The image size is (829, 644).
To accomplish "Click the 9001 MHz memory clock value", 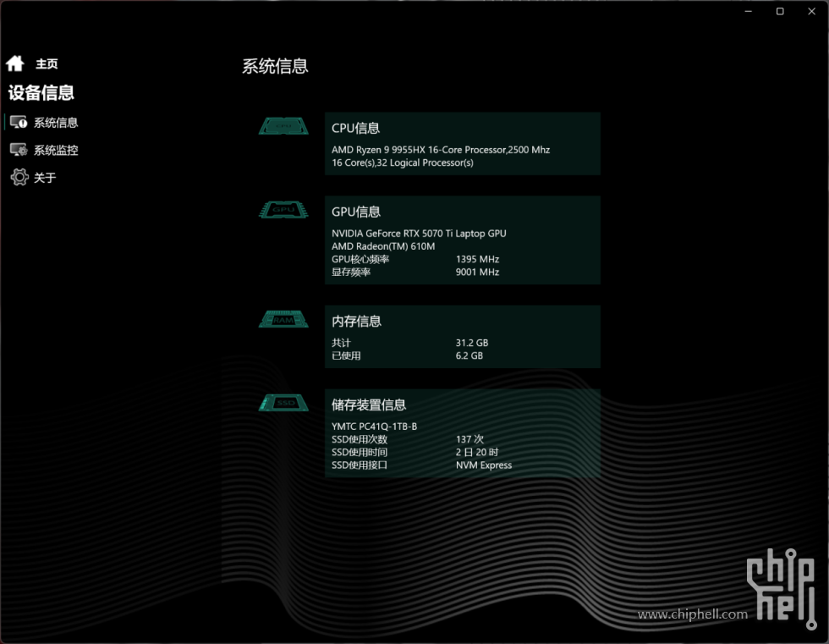I will (477, 272).
